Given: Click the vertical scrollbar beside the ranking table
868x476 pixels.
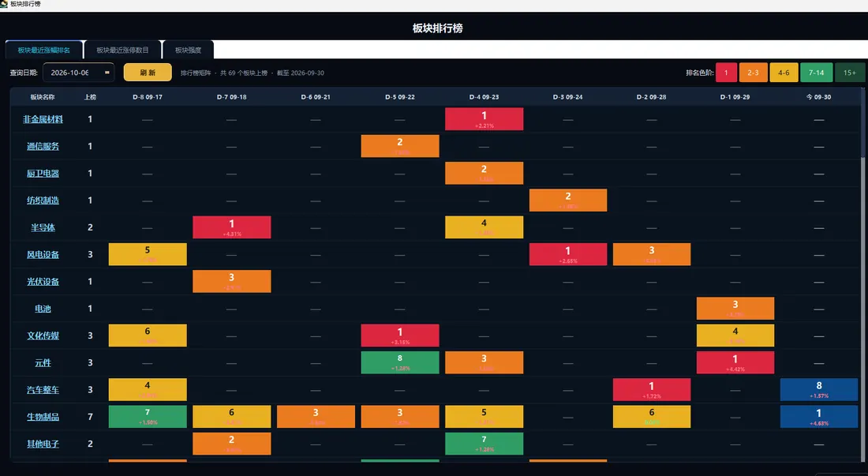Looking at the screenshot, I should [862, 274].
